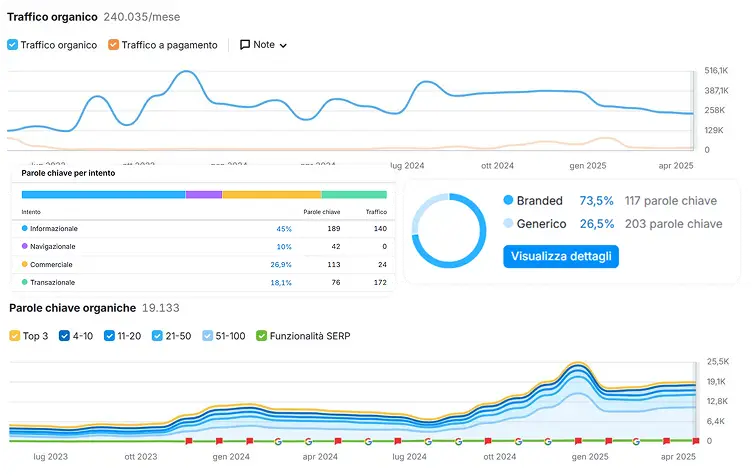This screenshot has height=476, width=755.
Task: Click the 113 keyword count for Commerciale
Action: (334, 264)
